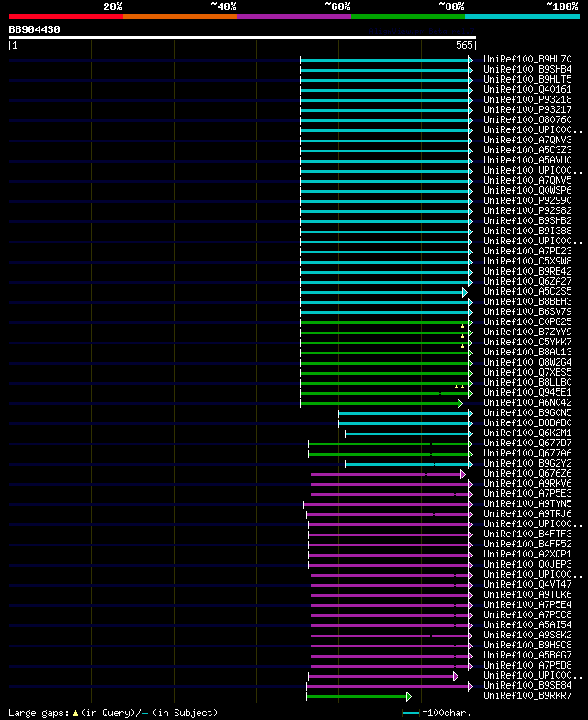588x720 pixels.
Task: Select the BB904430 query name
Action: (x=35, y=29)
